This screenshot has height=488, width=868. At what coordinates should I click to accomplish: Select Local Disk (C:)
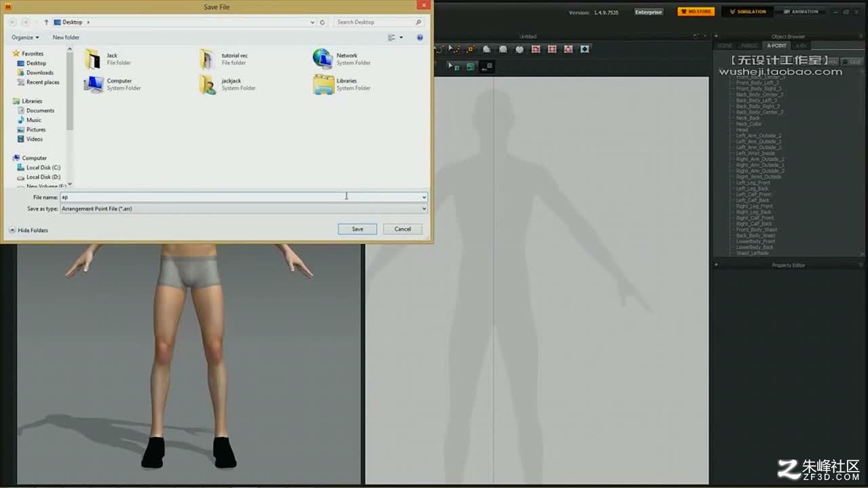pos(43,167)
